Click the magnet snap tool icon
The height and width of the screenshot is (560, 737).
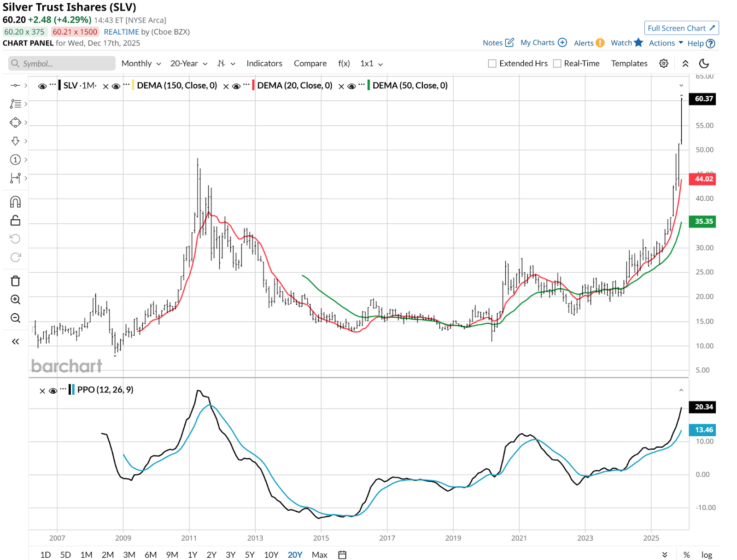[15, 202]
